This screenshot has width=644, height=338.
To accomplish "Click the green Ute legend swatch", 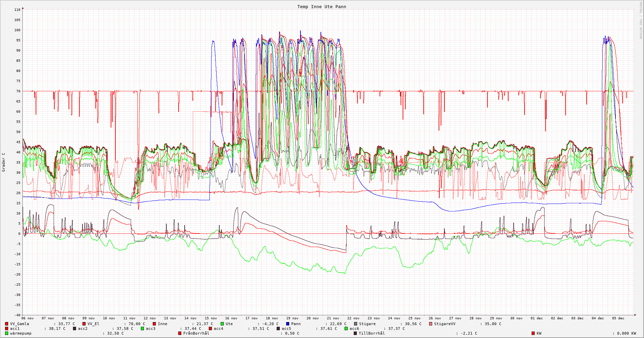I will [x=222, y=324].
